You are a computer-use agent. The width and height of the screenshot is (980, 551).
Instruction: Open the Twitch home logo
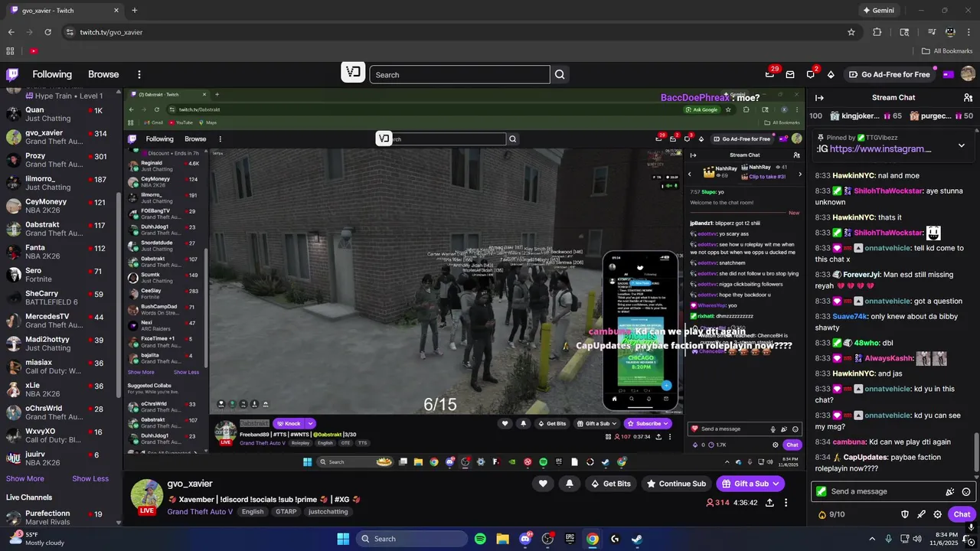pyautogui.click(x=12, y=74)
